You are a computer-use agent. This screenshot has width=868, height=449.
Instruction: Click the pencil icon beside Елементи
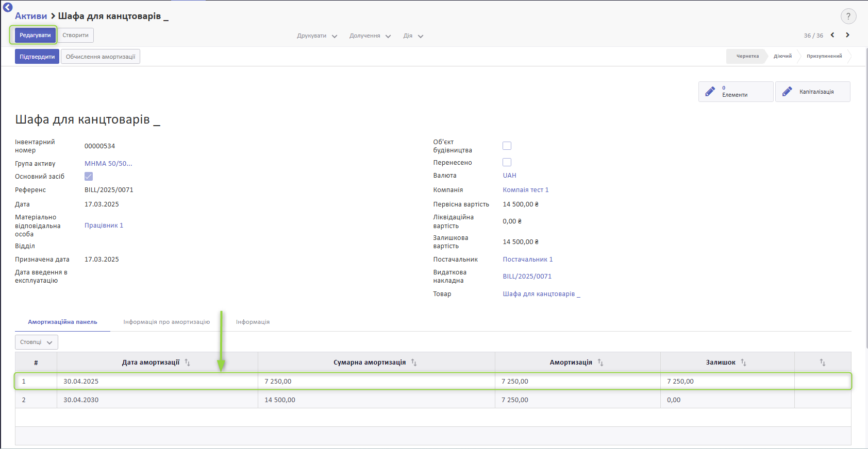(x=710, y=92)
